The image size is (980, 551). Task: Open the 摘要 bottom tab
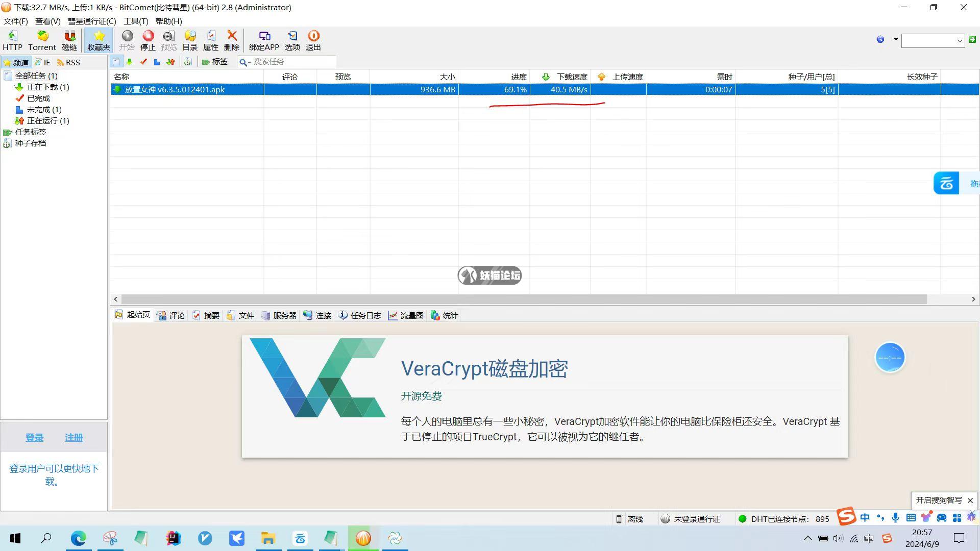pos(206,315)
